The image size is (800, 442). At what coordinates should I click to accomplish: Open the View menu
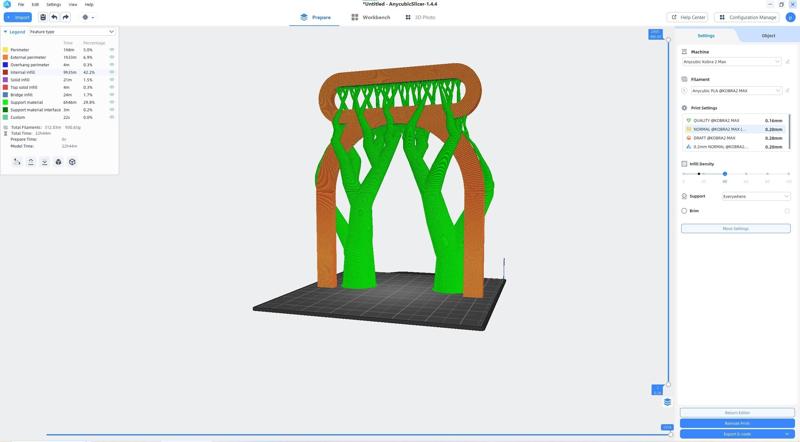pos(73,4)
